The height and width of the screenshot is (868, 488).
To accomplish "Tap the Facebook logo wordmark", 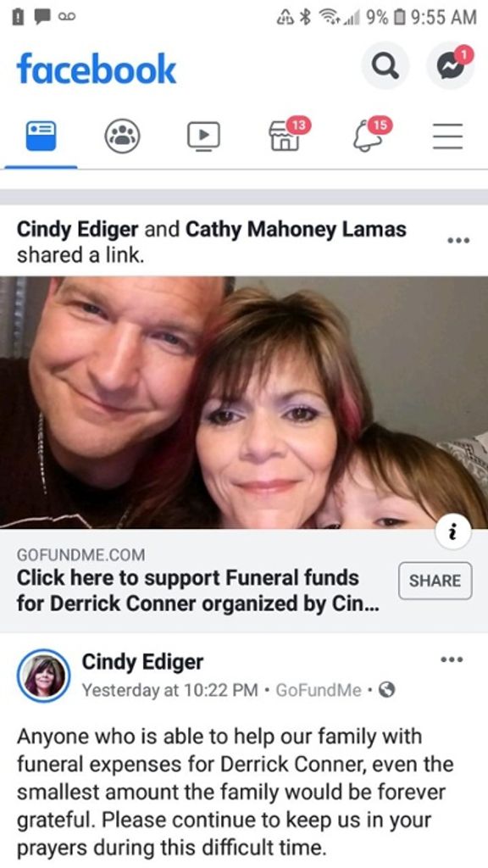I will coord(97,69).
